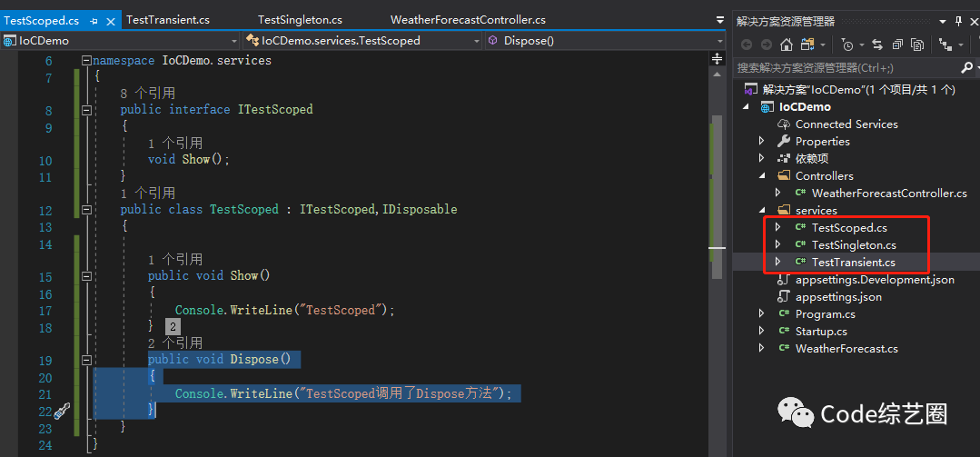Click the Properties wrench icon
This screenshot has width=980, height=457.
784,142
